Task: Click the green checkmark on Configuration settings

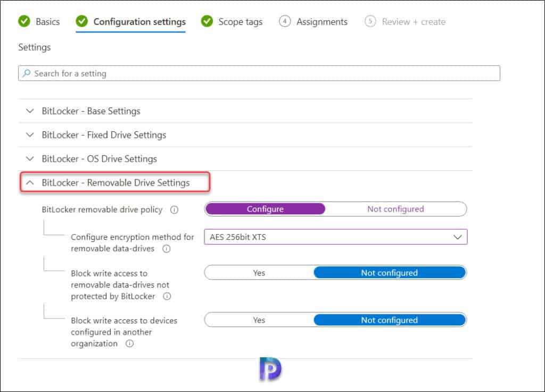Action: pos(81,22)
